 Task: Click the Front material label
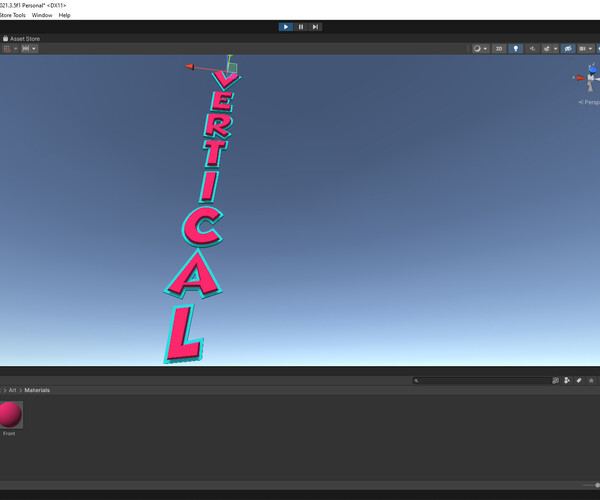(9, 433)
